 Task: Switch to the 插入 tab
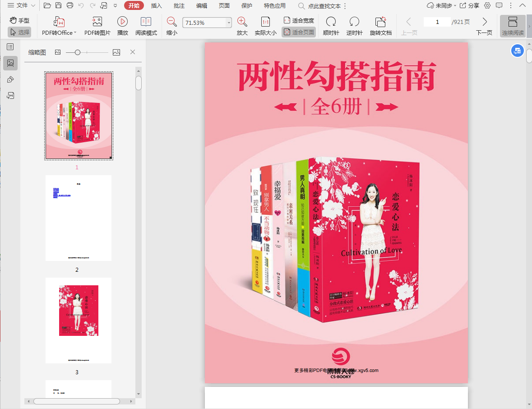click(157, 5)
